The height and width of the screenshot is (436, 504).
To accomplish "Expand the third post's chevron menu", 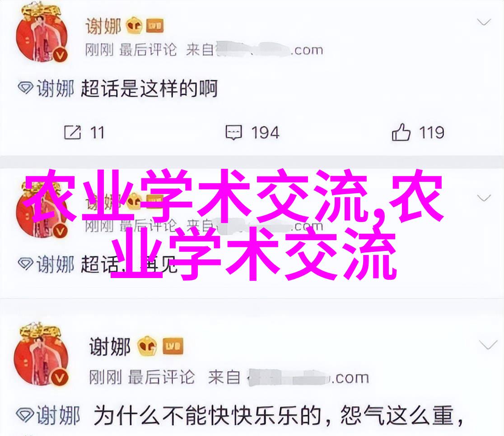I will [x=488, y=345].
